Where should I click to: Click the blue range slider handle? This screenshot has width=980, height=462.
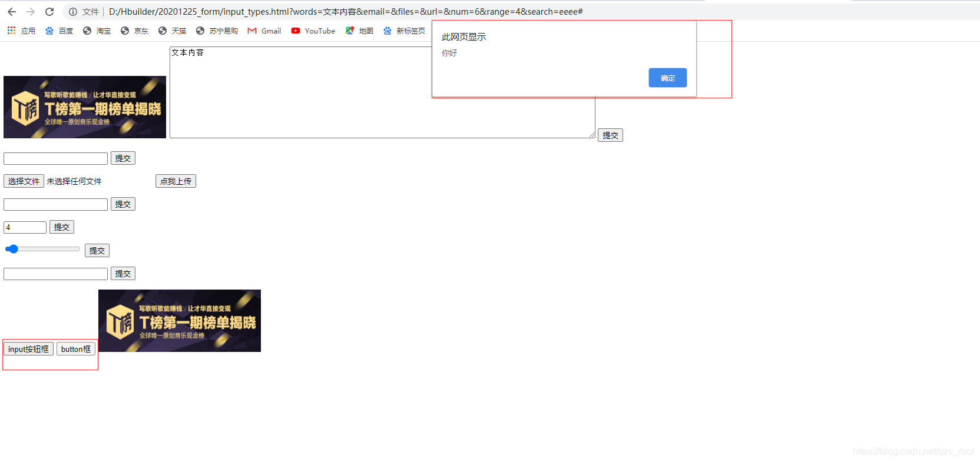pyautogui.click(x=13, y=249)
